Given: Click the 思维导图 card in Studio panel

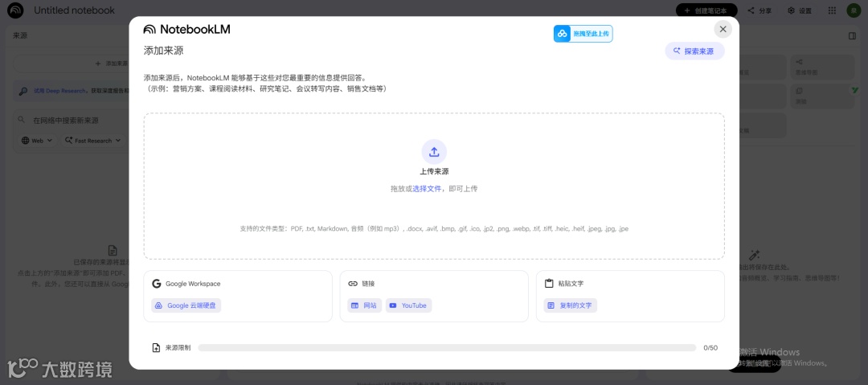Looking at the screenshot, I should tap(825, 67).
